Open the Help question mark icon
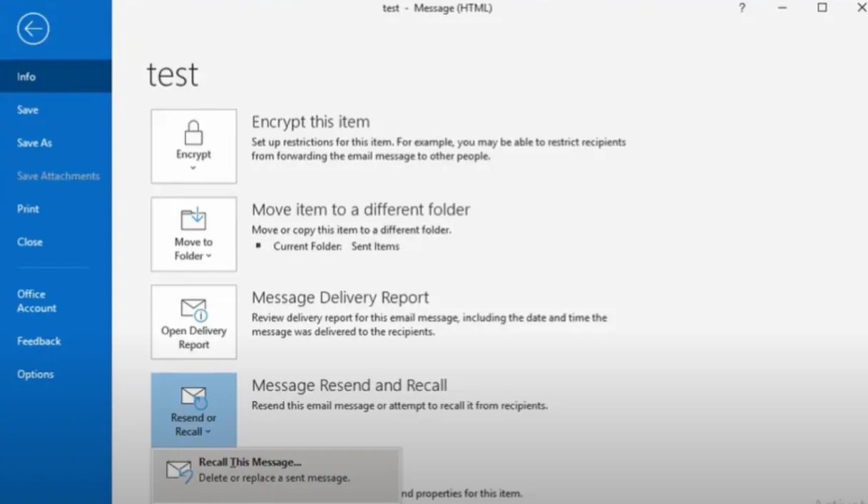 (742, 8)
